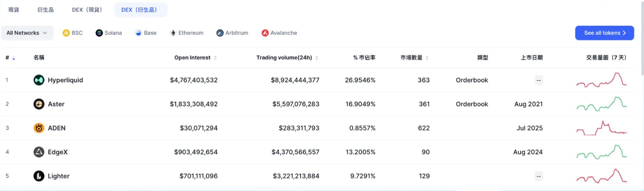Click ADEN listing date Jul 2025
The height and width of the screenshot is (191, 644).
(x=530, y=128)
